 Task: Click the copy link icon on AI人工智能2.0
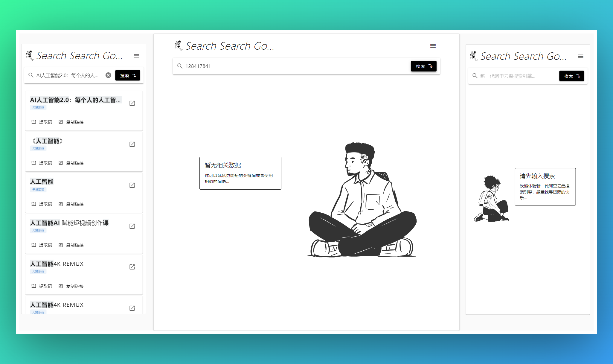point(61,122)
